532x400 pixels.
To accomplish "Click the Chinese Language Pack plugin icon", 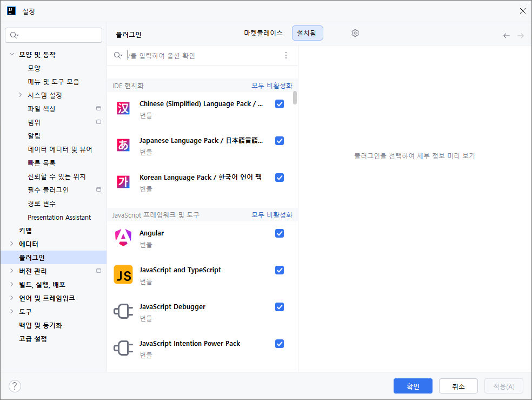I will 123,108.
